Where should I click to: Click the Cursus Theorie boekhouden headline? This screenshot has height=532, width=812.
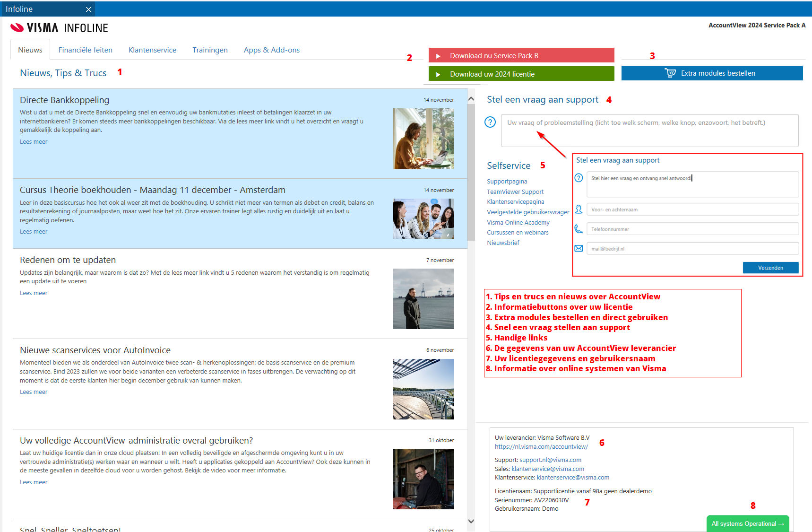153,190
